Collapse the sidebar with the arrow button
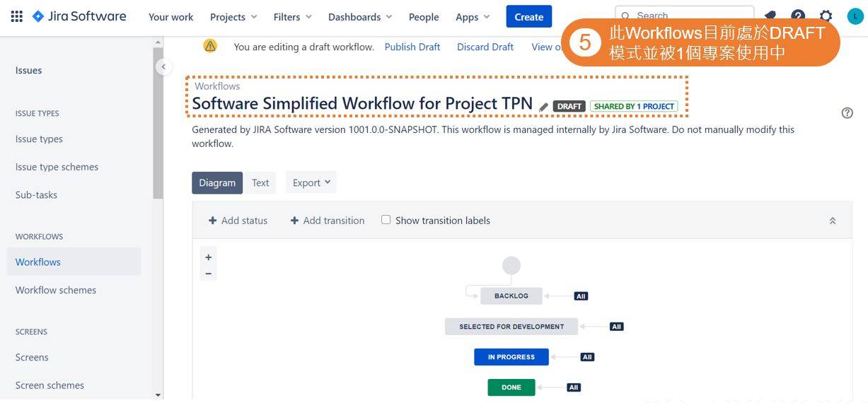This screenshot has width=868, height=403. pos(163,67)
